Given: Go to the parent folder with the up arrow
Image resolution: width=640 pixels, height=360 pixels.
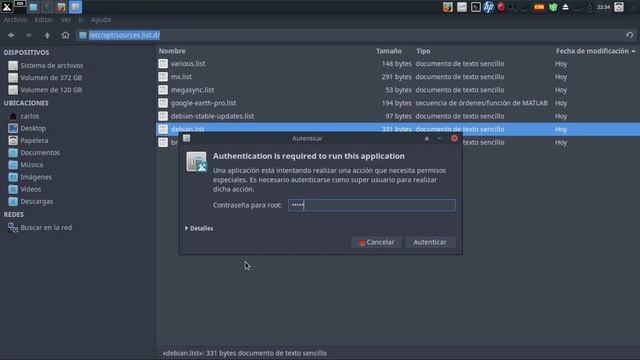Looking at the screenshot, I should coord(47,36).
